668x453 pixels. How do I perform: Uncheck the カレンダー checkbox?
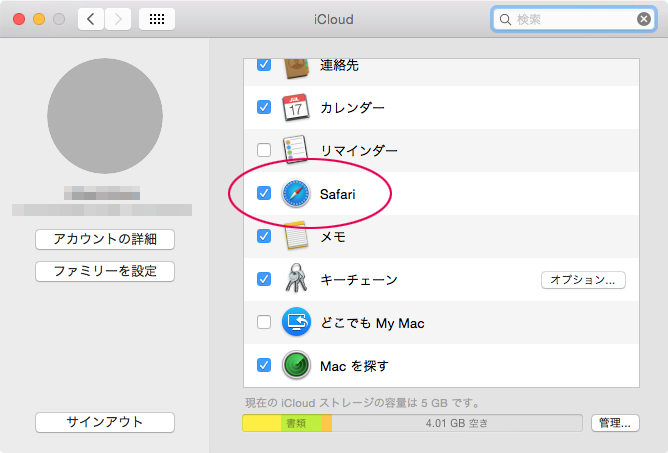coord(264,107)
